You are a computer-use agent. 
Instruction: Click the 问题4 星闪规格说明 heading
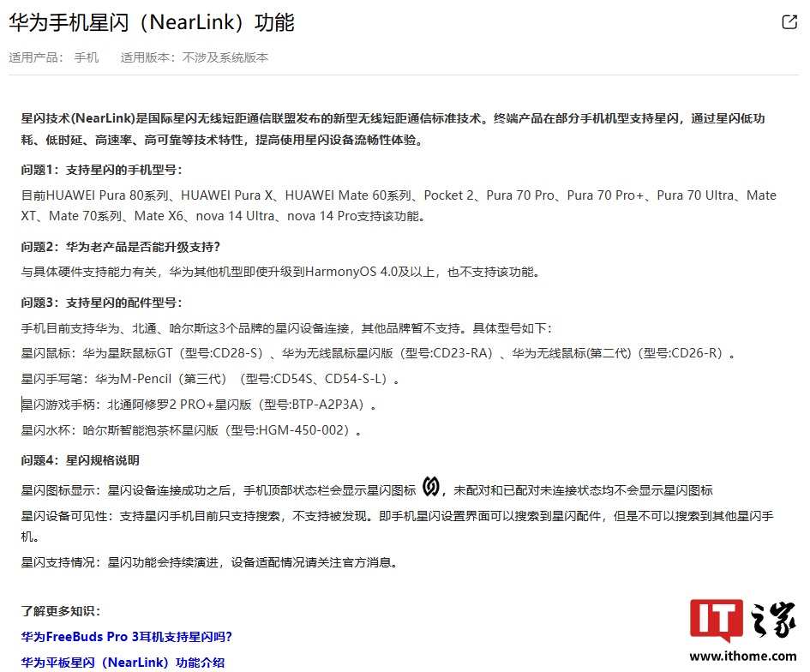coord(80,460)
